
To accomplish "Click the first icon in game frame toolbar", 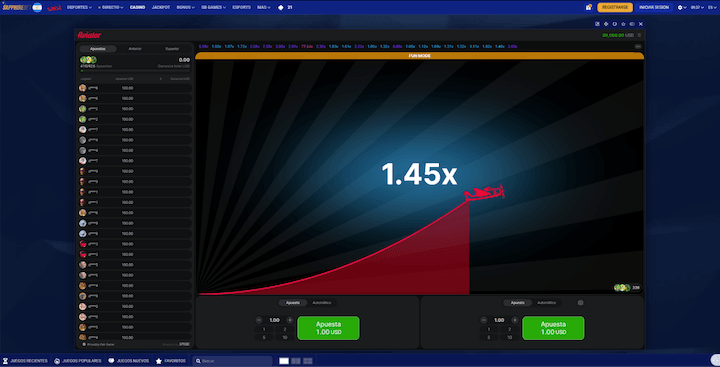I will 597,24.
